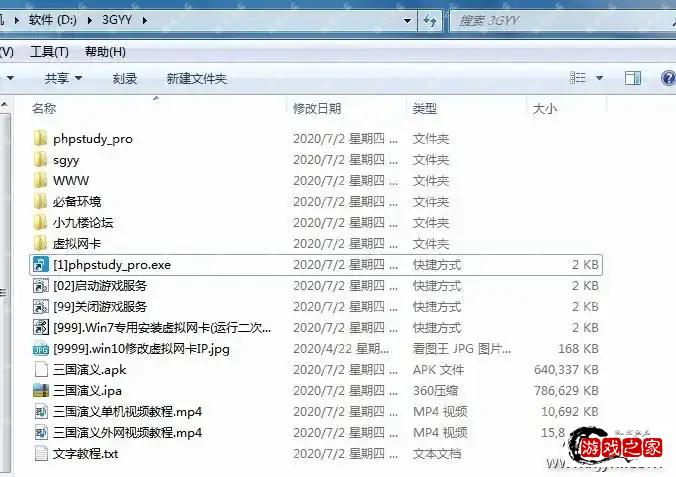Click the [99]关闭游戏服务 shortcut icon
Screen dimensions: 676x477
40,307
